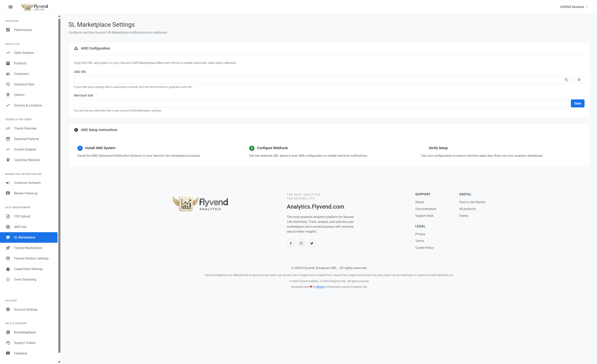597x364 pixels.
Task: Open the Biltsite link in the footer
Action: click(x=320, y=287)
